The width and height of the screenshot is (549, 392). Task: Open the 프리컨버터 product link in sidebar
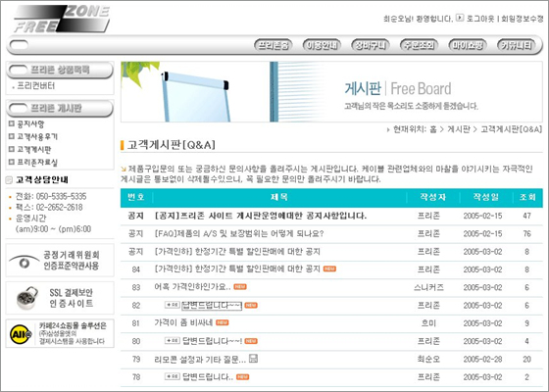point(35,86)
